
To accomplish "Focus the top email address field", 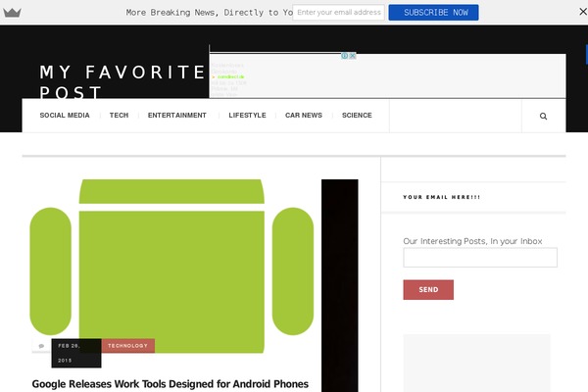I will click(x=338, y=13).
